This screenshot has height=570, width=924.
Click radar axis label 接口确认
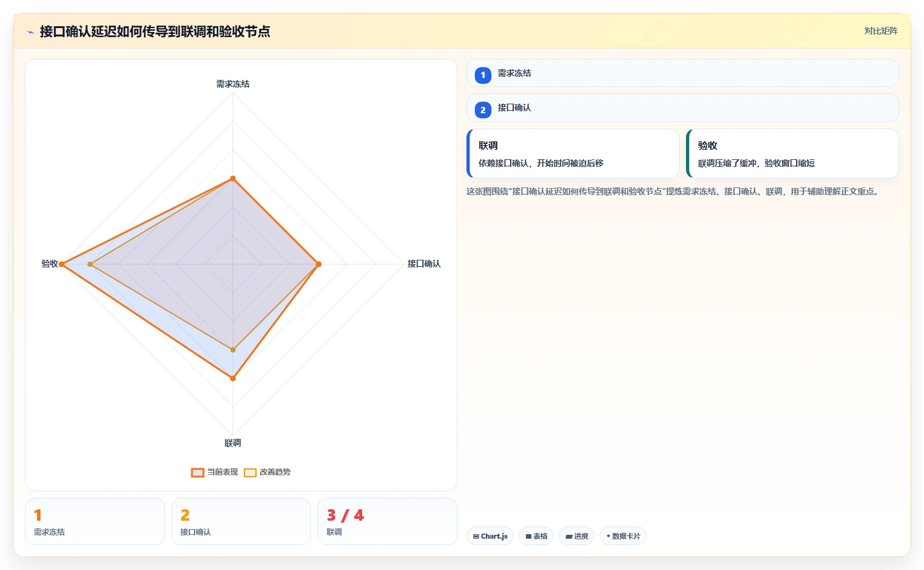click(x=424, y=264)
